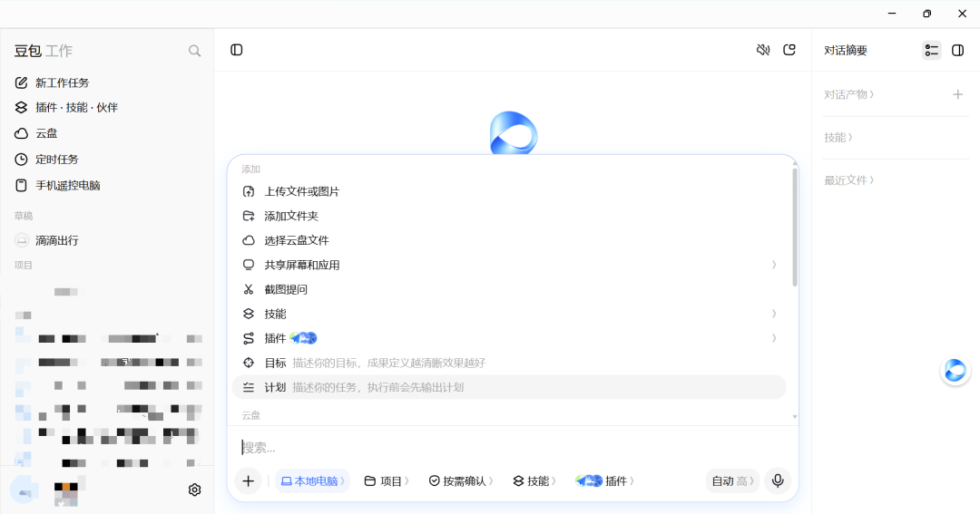
Task: Click the scroll down arrow of add menu
Action: click(x=795, y=417)
